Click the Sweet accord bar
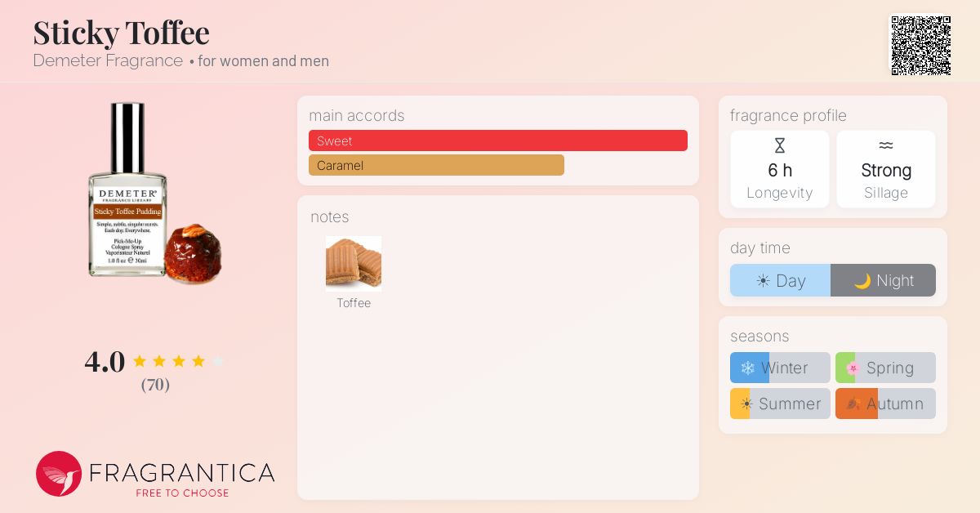 (x=498, y=141)
